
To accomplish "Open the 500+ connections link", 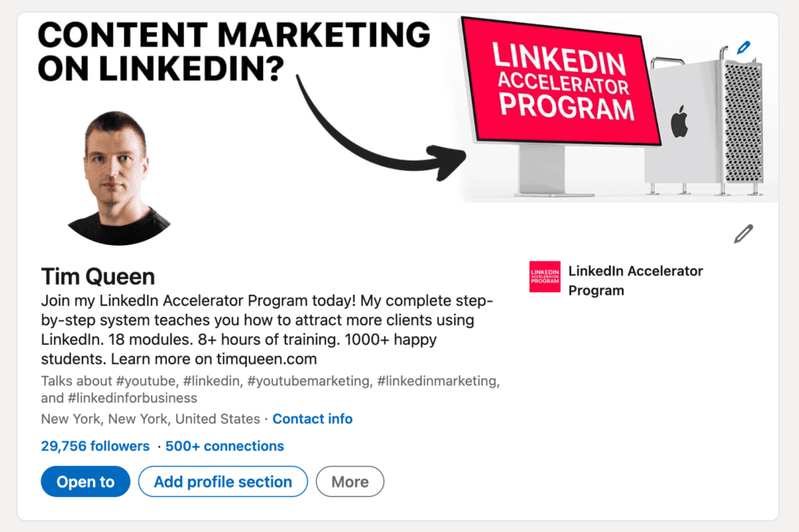I will pyautogui.click(x=225, y=446).
